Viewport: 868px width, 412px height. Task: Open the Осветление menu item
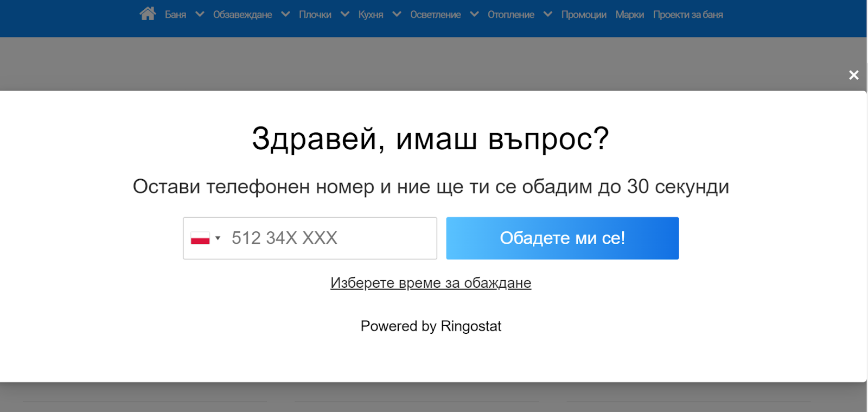tap(435, 15)
